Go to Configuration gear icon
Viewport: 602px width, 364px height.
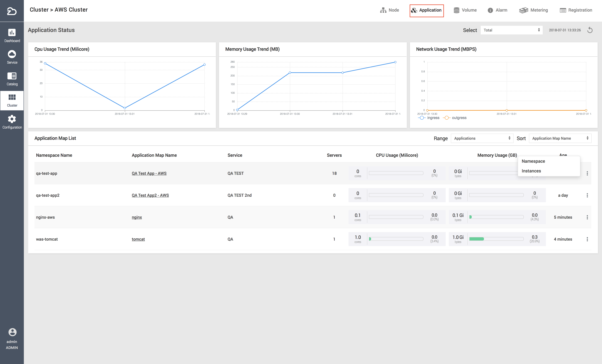[x=12, y=119]
